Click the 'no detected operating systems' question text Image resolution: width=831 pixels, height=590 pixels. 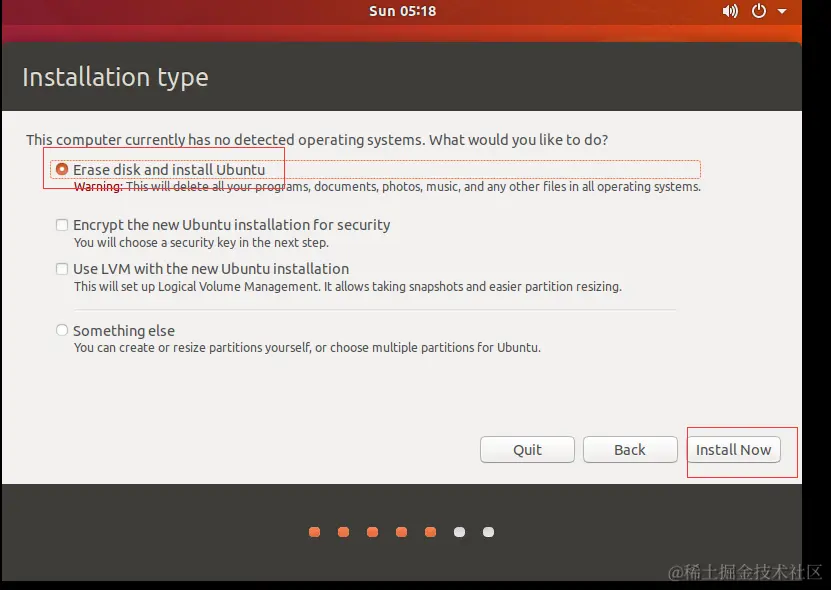pos(317,140)
